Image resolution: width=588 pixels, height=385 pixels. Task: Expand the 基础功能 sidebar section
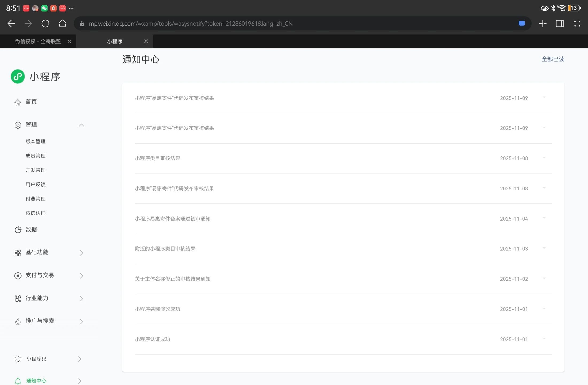tap(82, 253)
